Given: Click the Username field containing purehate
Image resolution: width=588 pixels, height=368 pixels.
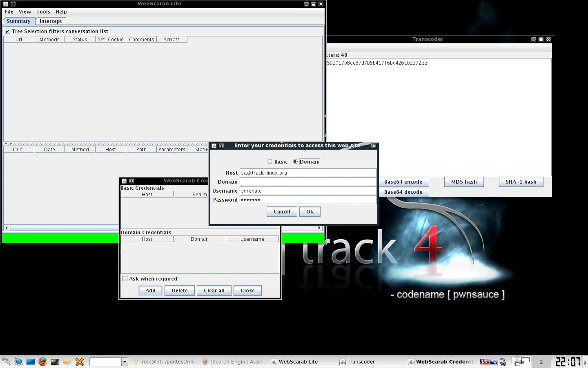Looking at the screenshot, I should 308,191.
